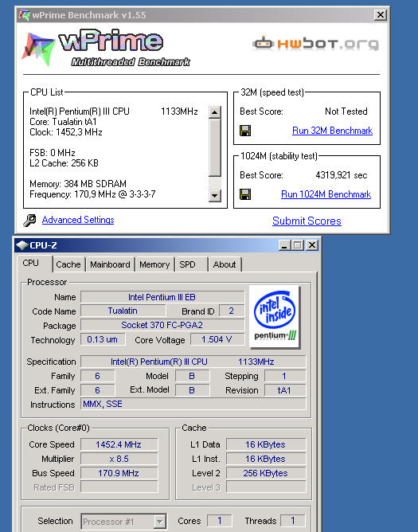Image resolution: width=418 pixels, height=532 pixels.
Task: Click the CPU List scrollbar thumb
Action: (215, 147)
